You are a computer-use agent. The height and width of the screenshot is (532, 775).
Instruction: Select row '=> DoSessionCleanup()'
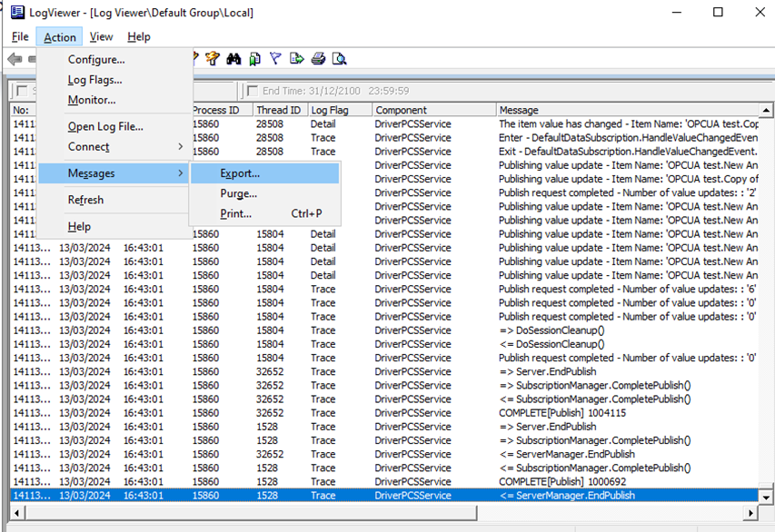384,330
